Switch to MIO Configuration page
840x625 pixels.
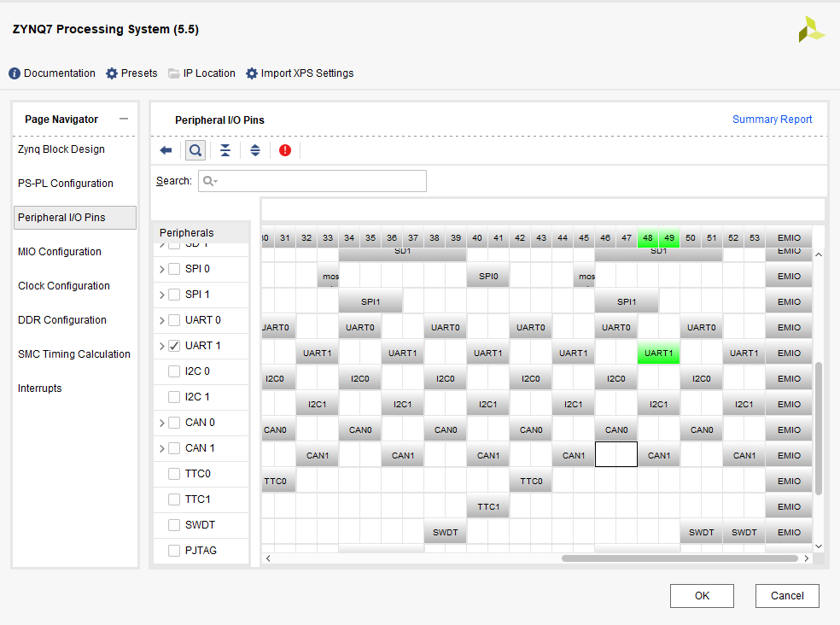60,252
